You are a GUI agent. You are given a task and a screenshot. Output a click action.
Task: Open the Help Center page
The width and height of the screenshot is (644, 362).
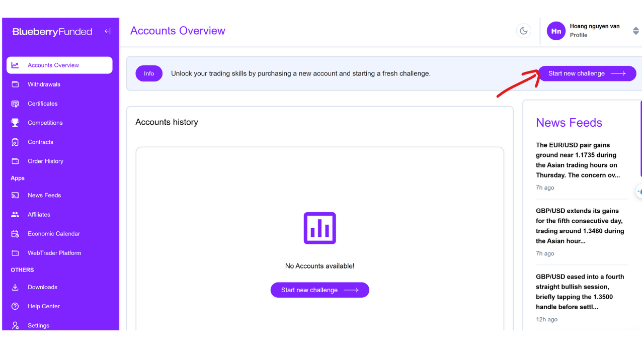tap(44, 306)
